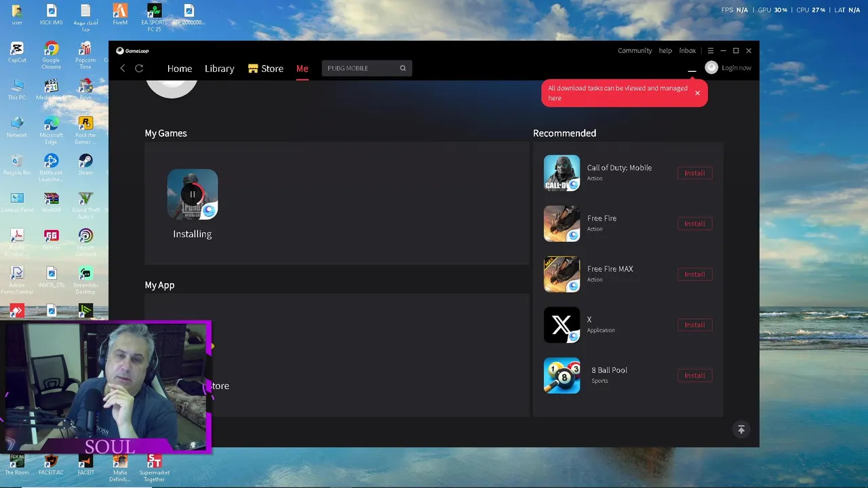Select the This PC desktop icon
Screen dimensions: 868x488
point(17,89)
